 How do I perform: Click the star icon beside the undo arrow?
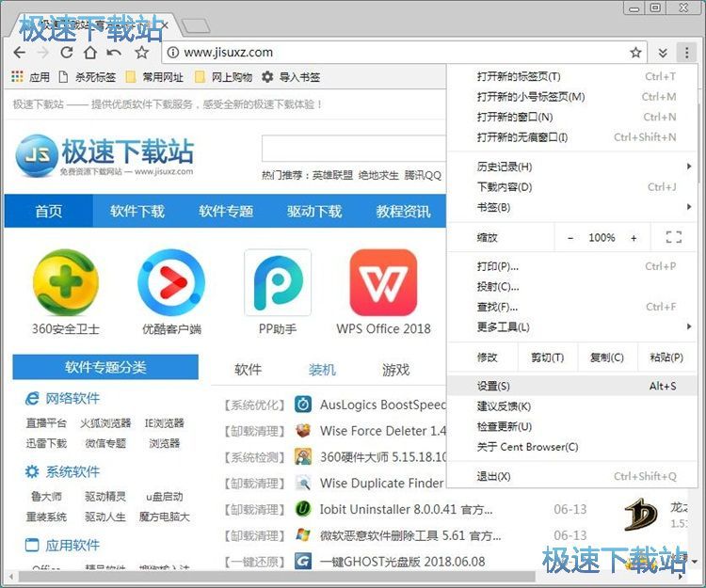point(142,53)
